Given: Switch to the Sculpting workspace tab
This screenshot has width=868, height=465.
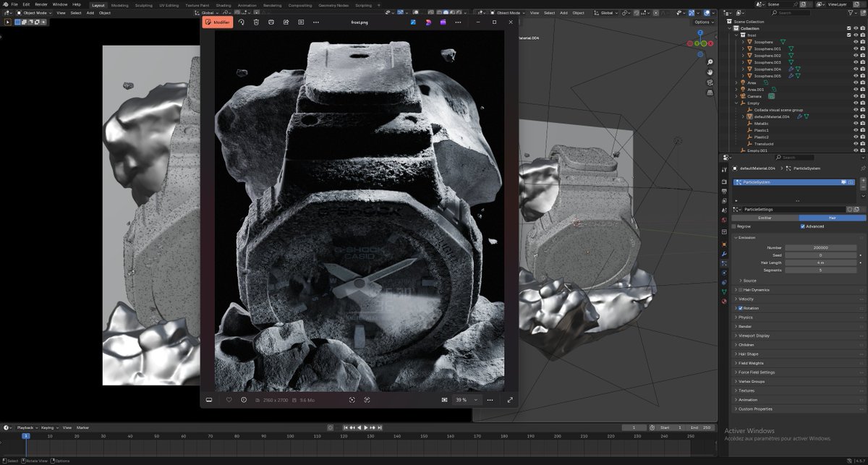Looking at the screenshot, I should click(x=144, y=5).
